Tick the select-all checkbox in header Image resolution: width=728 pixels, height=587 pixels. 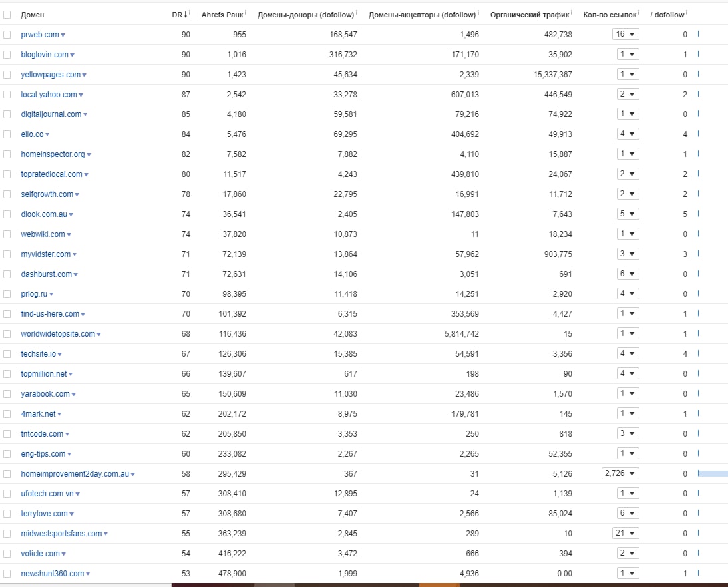(7, 15)
